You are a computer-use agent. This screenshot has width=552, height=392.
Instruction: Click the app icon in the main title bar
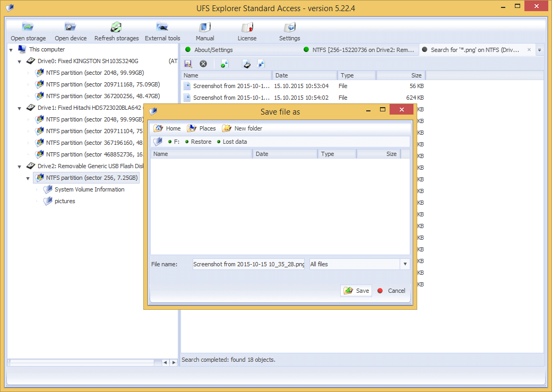[x=10, y=8]
